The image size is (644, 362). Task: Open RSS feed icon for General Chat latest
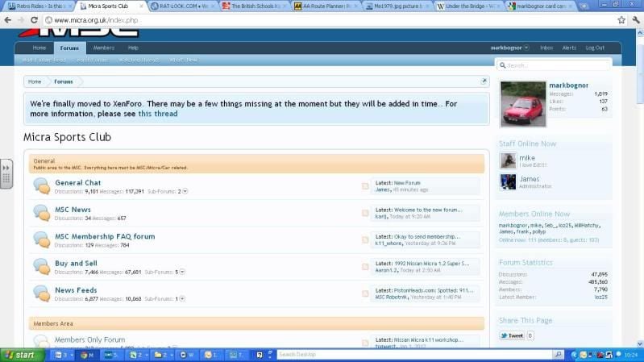[365, 186]
